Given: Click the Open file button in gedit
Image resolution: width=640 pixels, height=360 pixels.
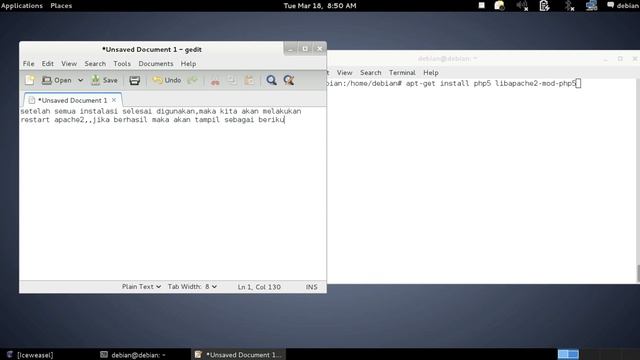Looking at the screenshot, I should coord(57,80).
